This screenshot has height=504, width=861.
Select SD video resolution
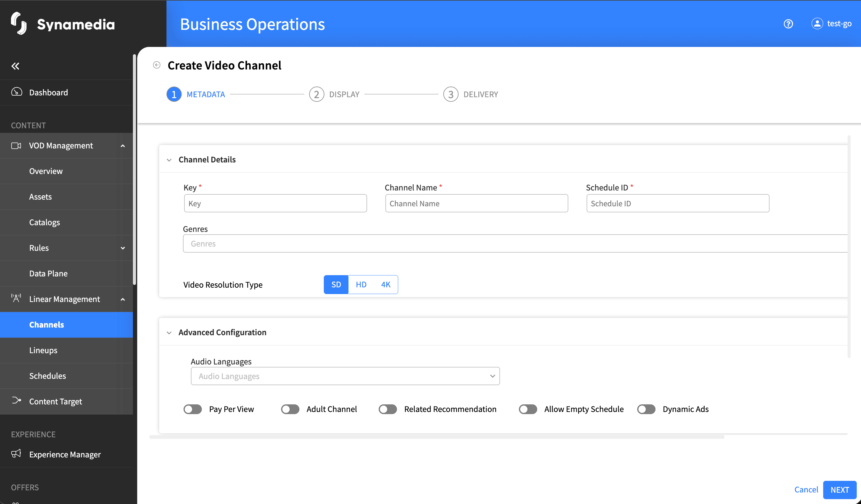point(336,284)
